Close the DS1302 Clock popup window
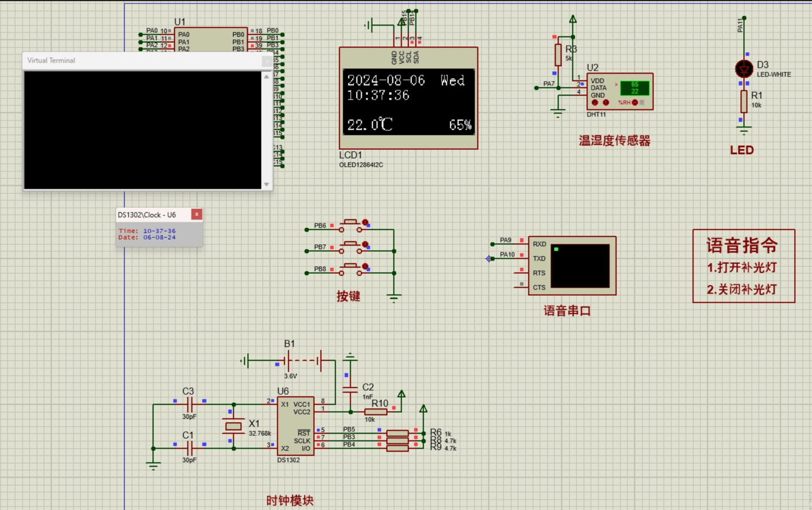 pyautogui.click(x=197, y=214)
